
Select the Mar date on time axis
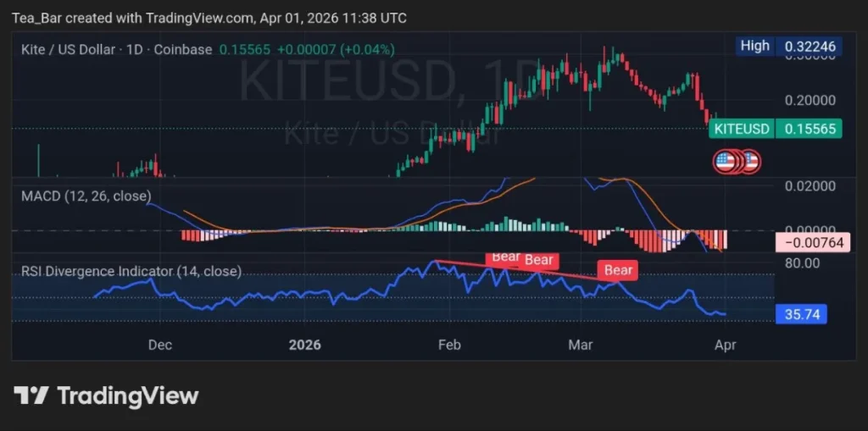tap(581, 345)
